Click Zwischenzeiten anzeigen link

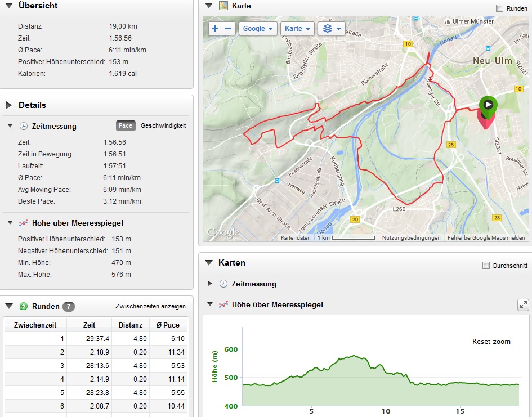150,306
